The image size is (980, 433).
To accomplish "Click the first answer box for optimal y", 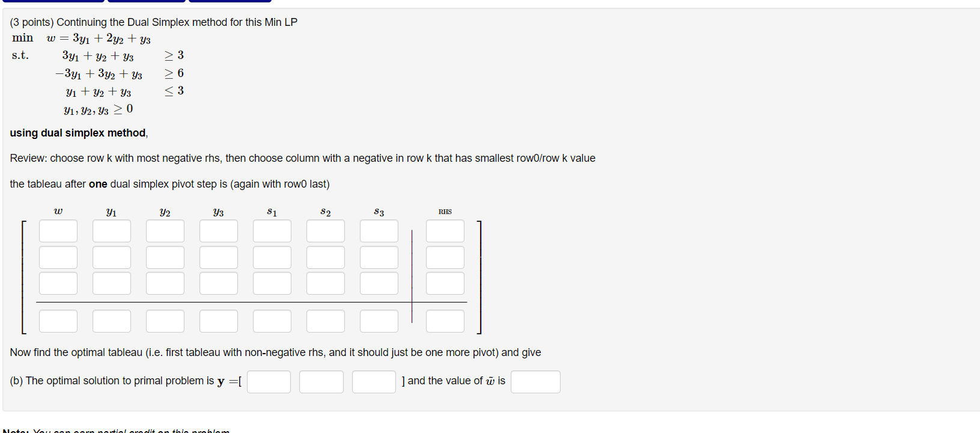I will click(x=269, y=381).
